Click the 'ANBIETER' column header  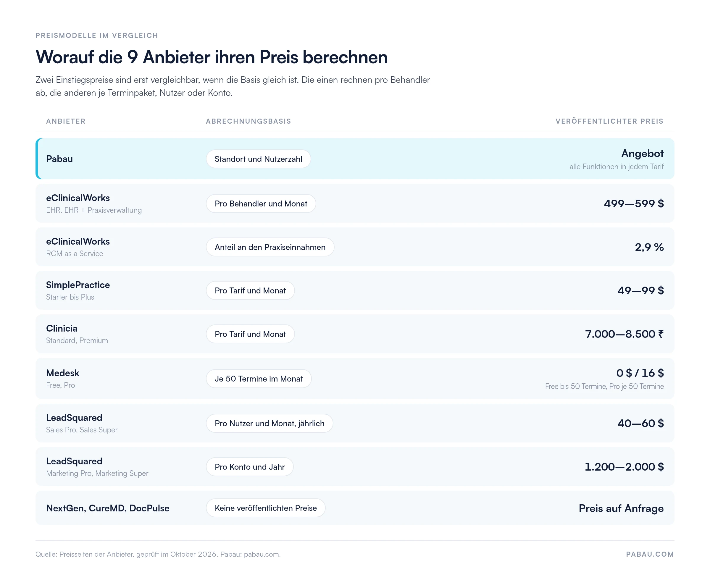(x=66, y=121)
